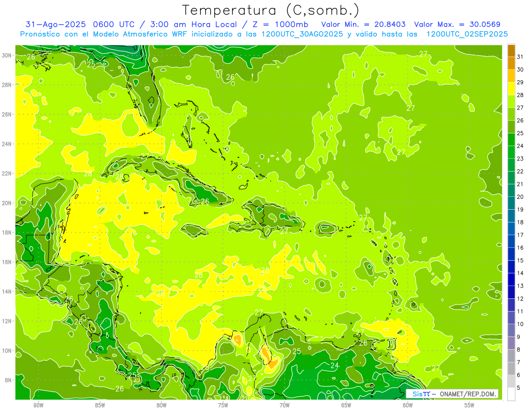Click the validity stamp "1200UTC_02SEP2025"
532x411 pixels.
click(x=467, y=34)
